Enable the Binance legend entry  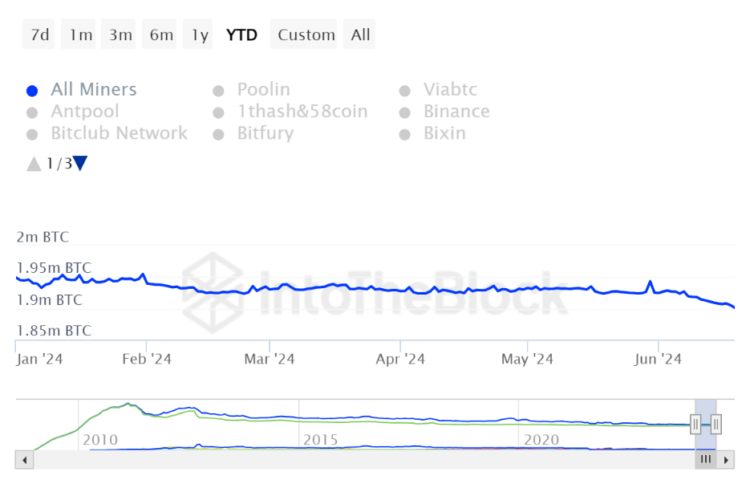[x=456, y=112]
